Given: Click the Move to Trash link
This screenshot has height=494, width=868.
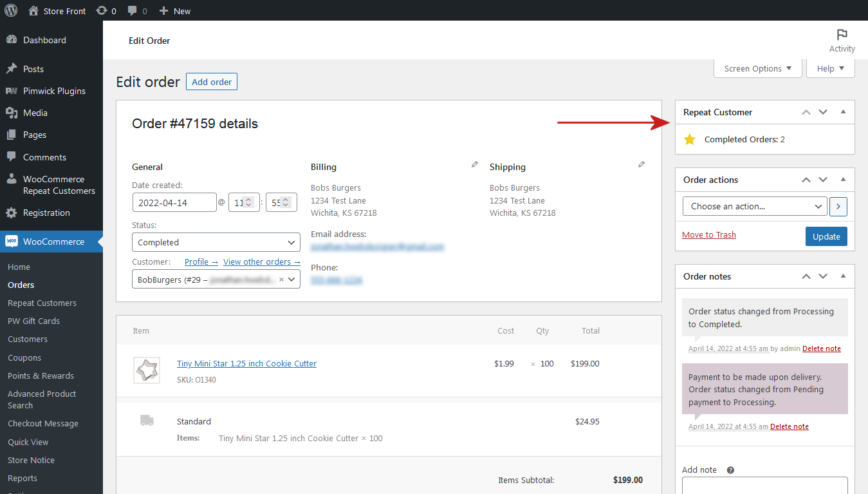Looking at the screenshot, I should [x=708, y=234].
